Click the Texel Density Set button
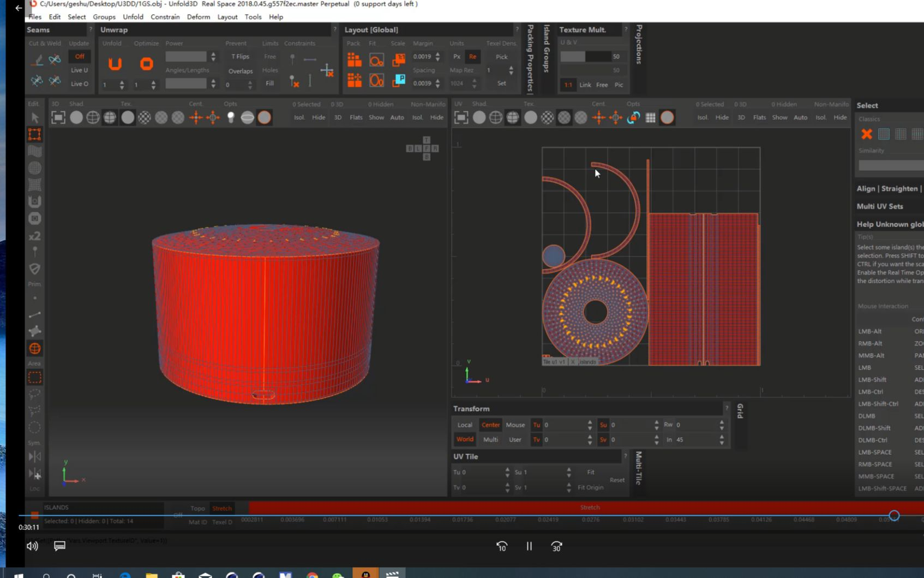Image resolution: width=924 pixels, height=578 pixels. [x=502, y=83]
